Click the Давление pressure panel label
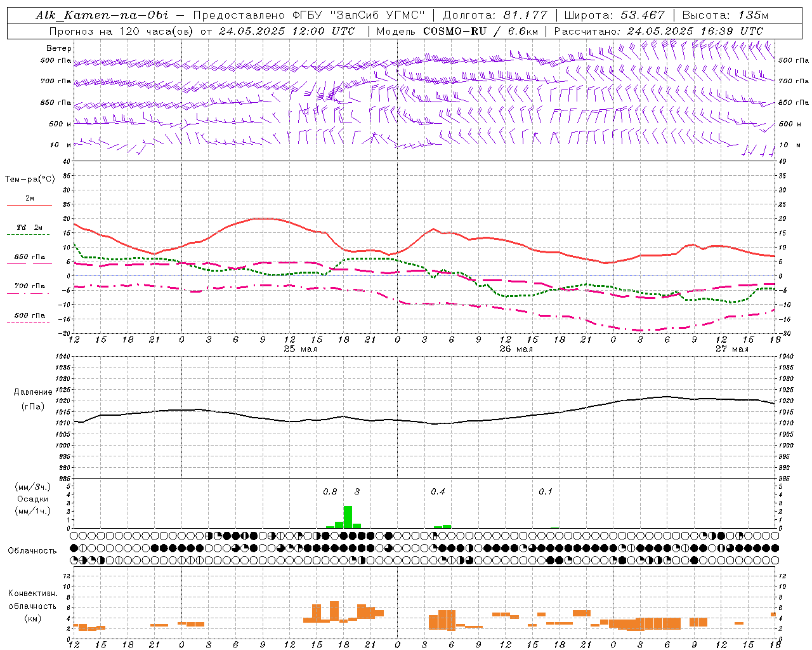The width and height of the screenshot is (812, 650). coord(33,392)
